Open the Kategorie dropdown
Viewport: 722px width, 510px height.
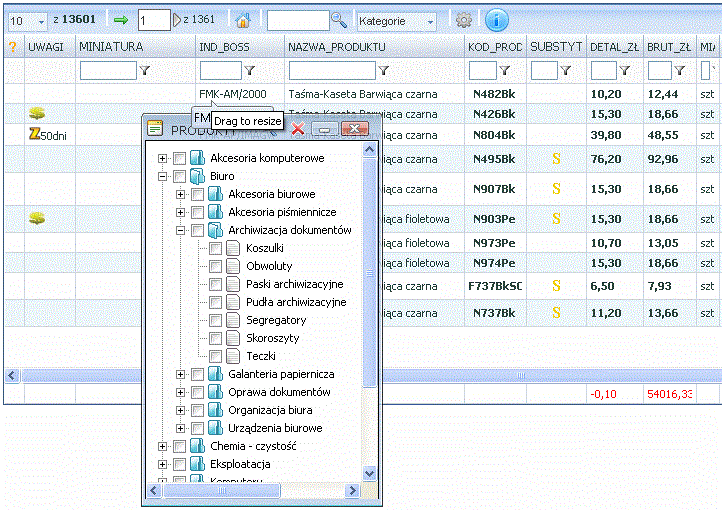pyautogui.click(x=396, y=21)
